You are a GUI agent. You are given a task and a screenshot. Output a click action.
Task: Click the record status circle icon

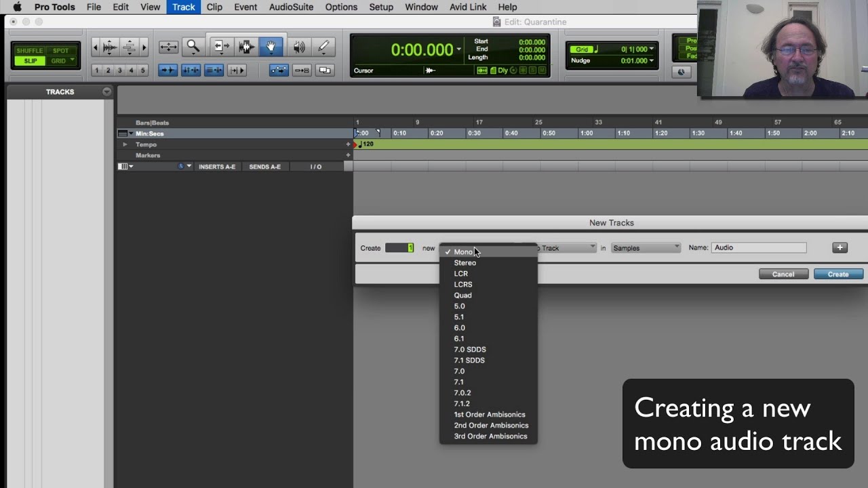click(x=513, y=70)
